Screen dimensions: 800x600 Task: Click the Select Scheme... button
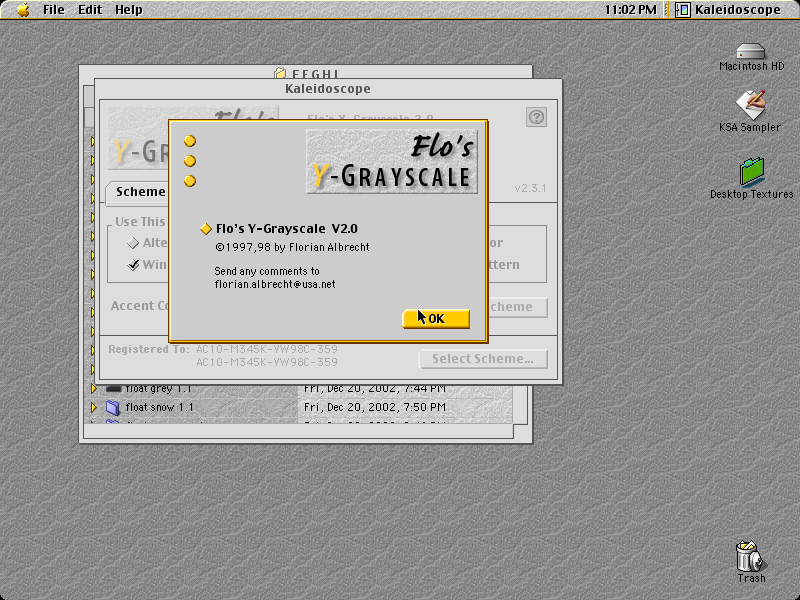483,359
